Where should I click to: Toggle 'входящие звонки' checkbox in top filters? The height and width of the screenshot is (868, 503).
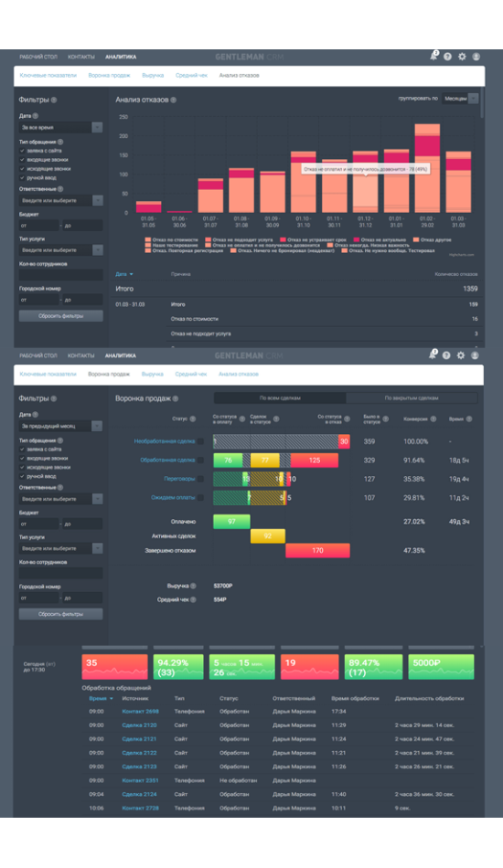pos(22,159)
